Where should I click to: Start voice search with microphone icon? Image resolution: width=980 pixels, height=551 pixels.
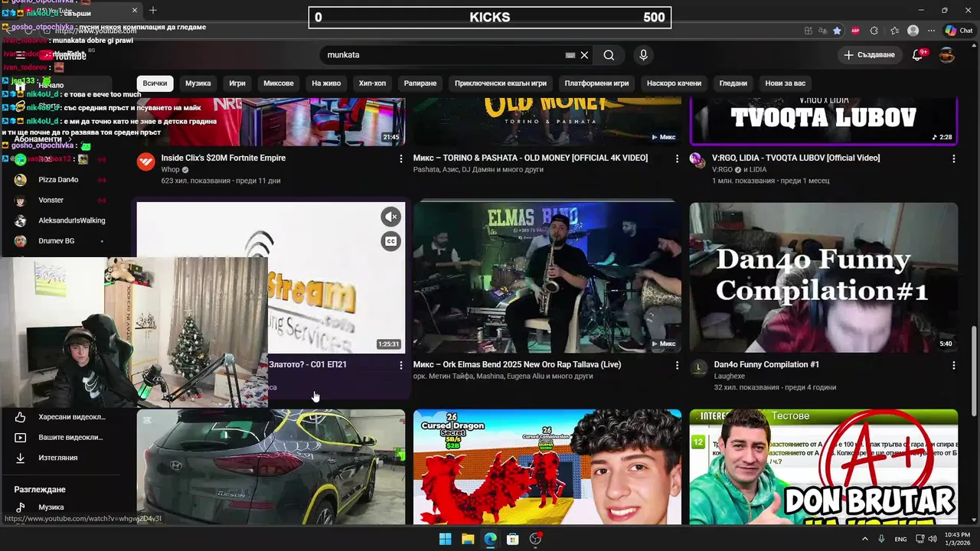point(643,55)
